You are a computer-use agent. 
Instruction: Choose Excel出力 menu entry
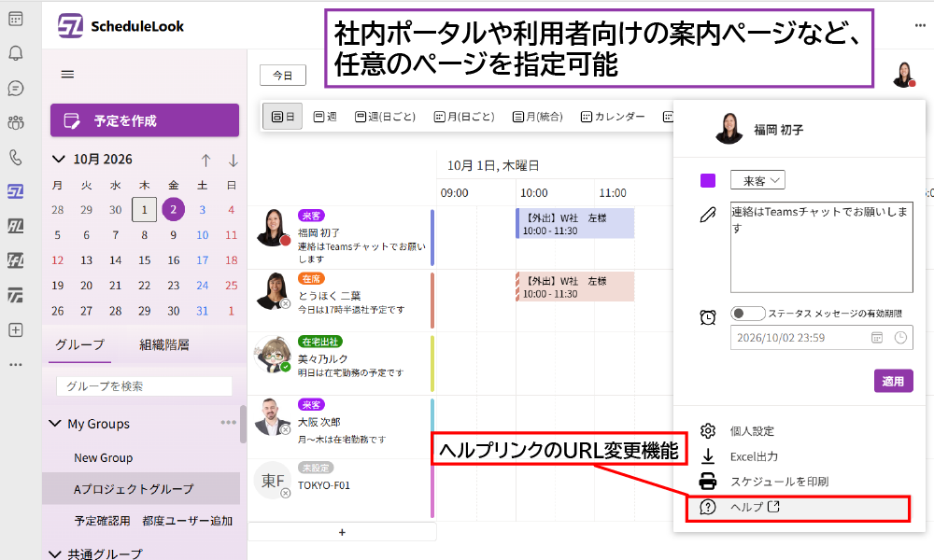tap(754, 456)
